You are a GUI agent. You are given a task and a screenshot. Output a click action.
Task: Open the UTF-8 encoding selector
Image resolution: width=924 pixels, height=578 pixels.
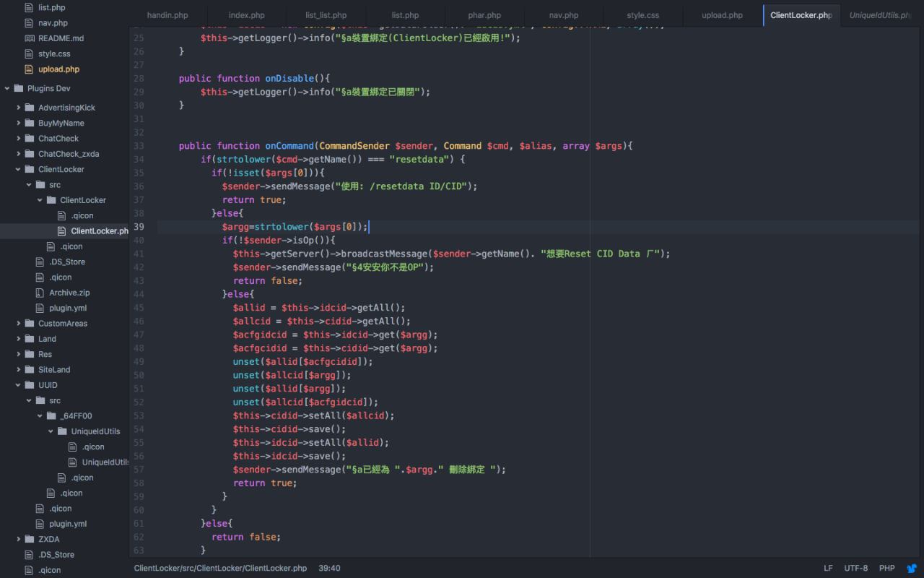[856, 569]
